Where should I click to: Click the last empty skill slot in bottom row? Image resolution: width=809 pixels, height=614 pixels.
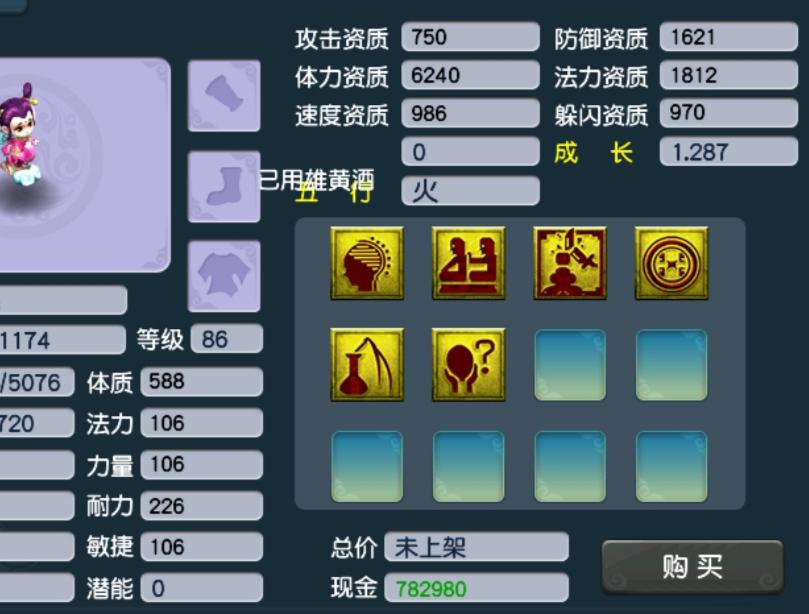(671, 466)
